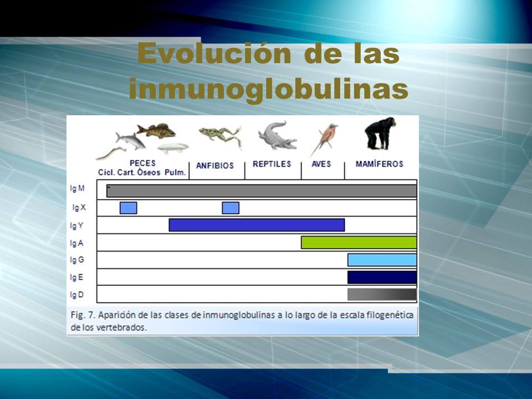Click the gray Ig M bar
The height and width of the screenshot is (399, 532).
tap(262, 191)
